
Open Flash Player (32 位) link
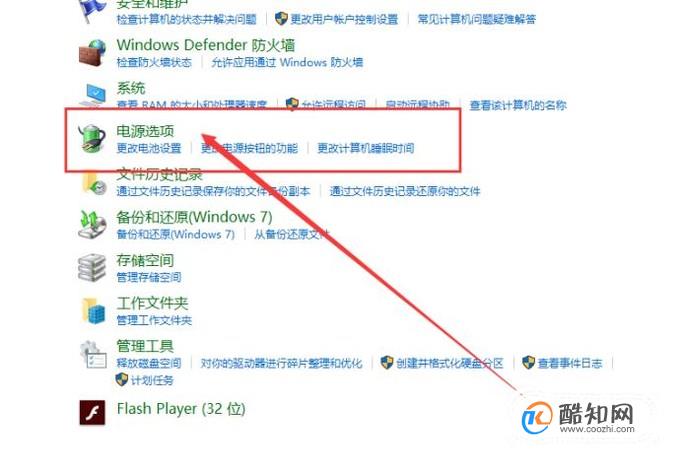pos(181,409)
